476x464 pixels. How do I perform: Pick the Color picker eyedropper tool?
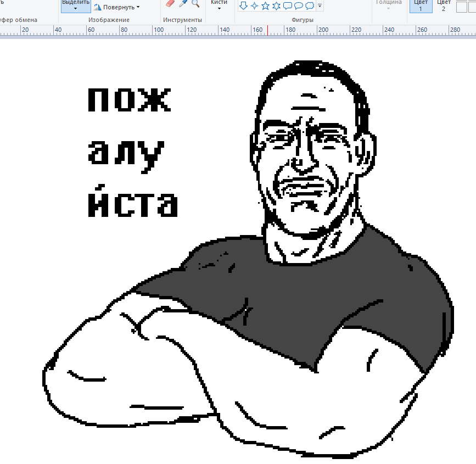pyautogui.click(x=183, y=3)
